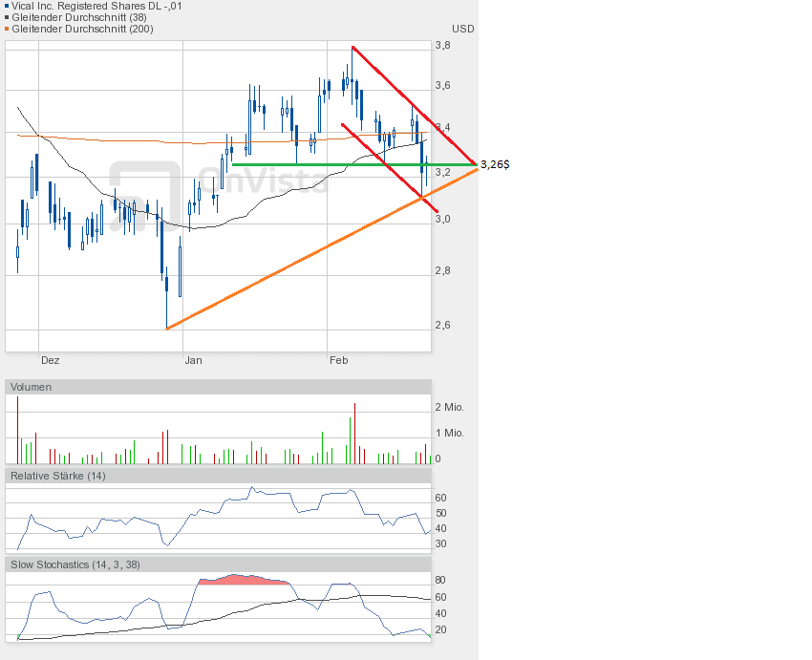Image resolution: width=812 pixels, height=660 pixels.
Task: Click the black 38-day average legend square
Action: click(8, 17)
